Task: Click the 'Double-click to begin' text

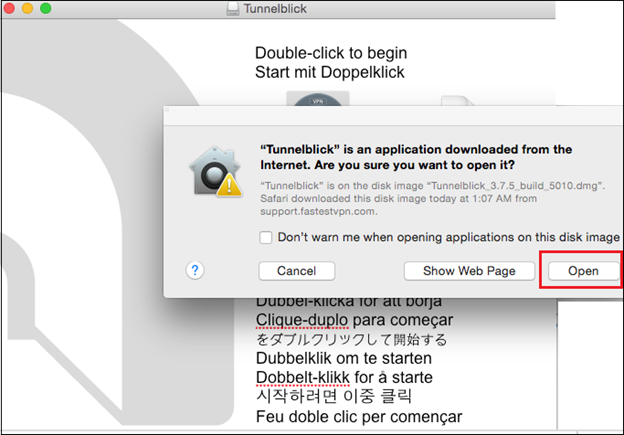Action: 331,53
